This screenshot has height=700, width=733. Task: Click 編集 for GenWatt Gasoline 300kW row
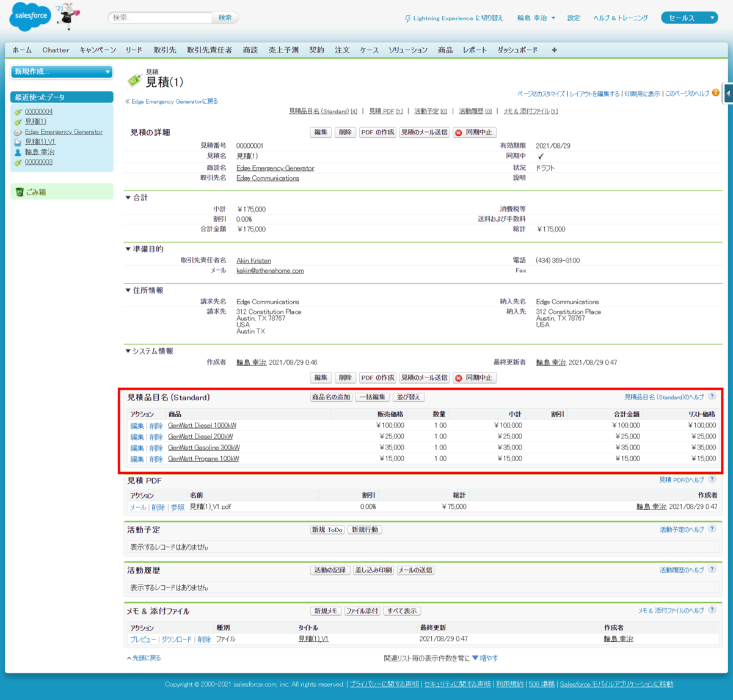pyautogui.click(x=137, y=448)
